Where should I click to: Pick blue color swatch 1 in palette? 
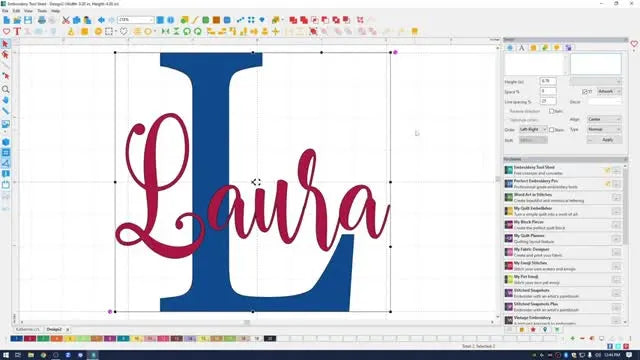(16, 338)
